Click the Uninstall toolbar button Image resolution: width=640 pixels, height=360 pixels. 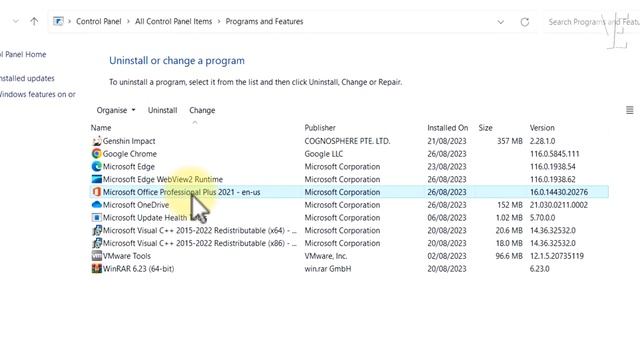(162, 110)
